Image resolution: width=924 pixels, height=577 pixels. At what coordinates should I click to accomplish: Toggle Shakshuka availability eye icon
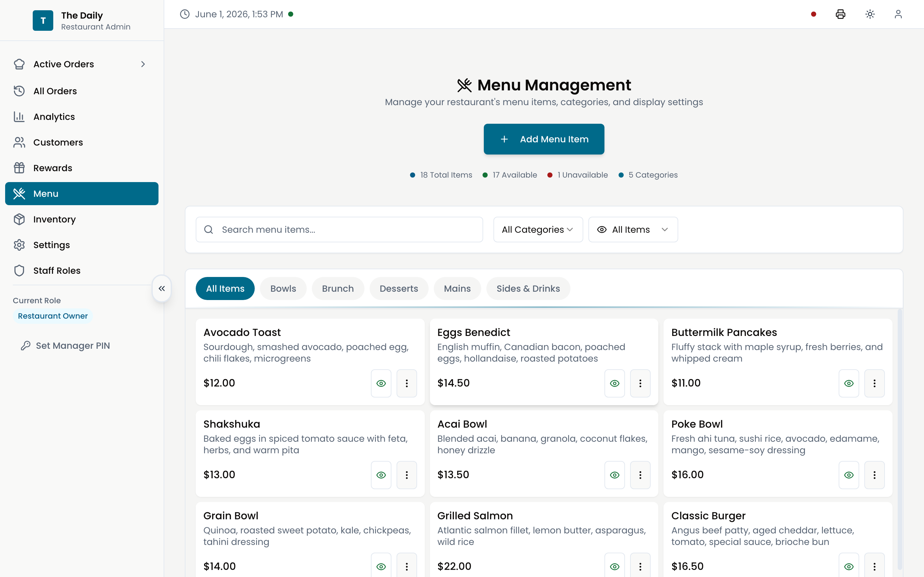click(x=381, y=475)
